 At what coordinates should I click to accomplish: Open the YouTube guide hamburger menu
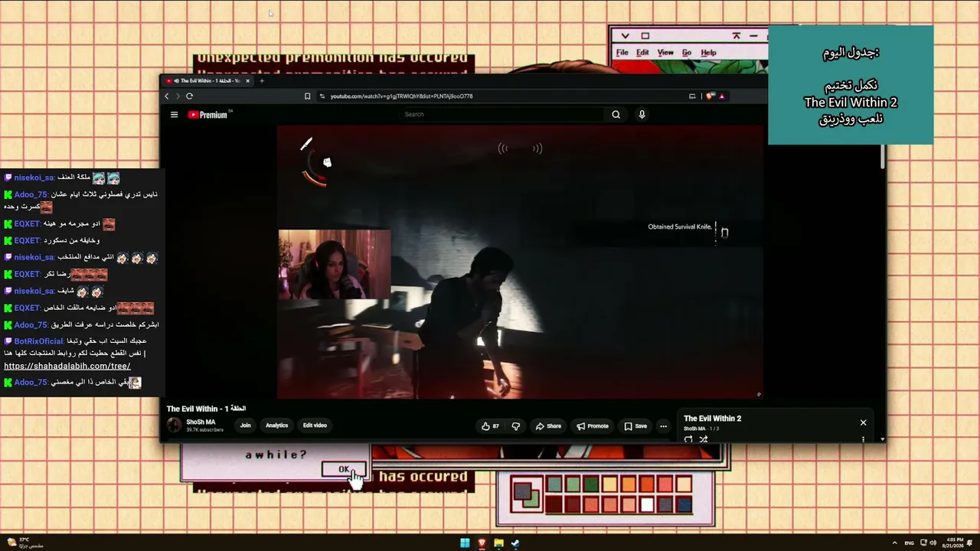coord(174,115)
